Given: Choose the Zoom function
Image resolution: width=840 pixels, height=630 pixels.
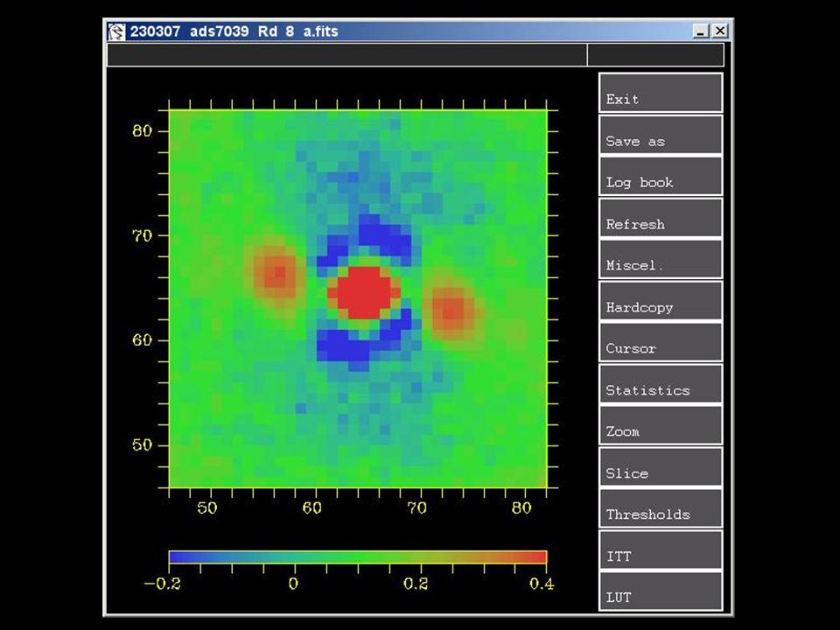Looking at the screenshot, I should point(661,425).
